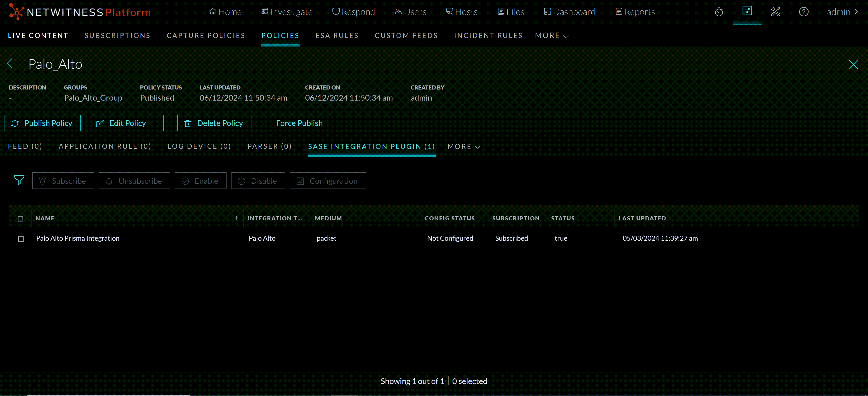The height and width of the screenshot is (396, 868).
Task: Click the Config Status column header
Action: pyautogui.click(x=449, y=218)
